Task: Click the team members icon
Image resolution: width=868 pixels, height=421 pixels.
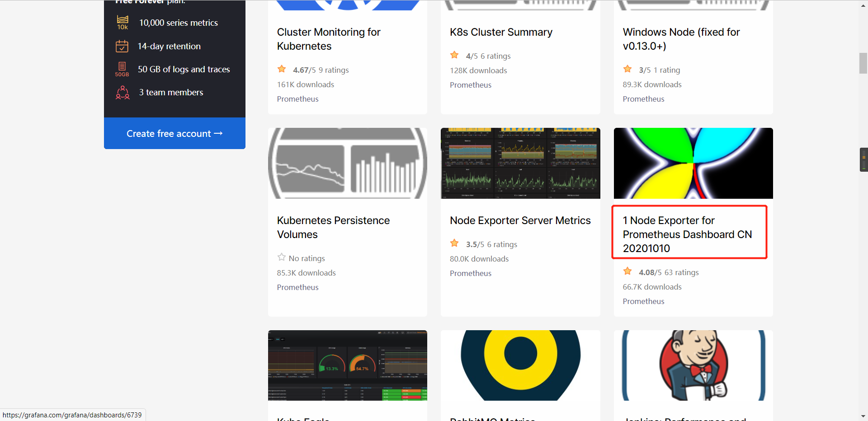Action: 123,92
